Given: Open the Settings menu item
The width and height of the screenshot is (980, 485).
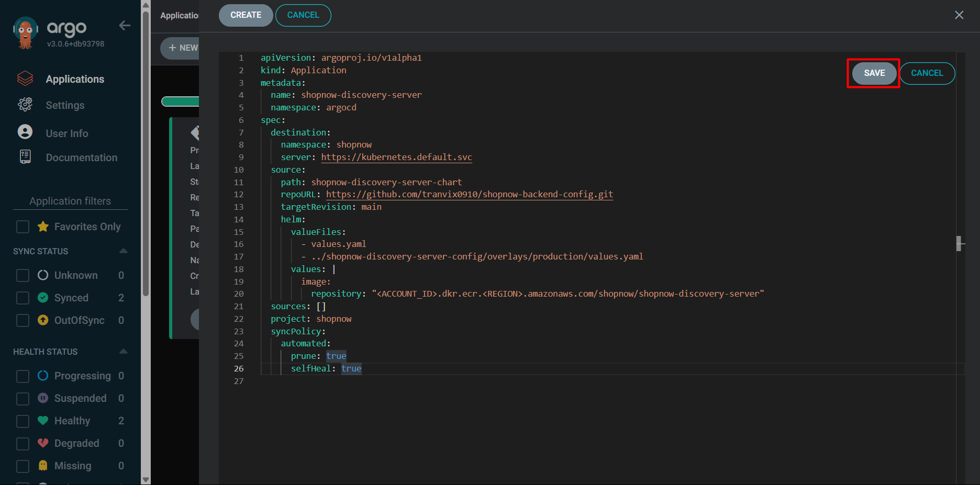Looking at the screenshot, I should [x=65, y=105].
